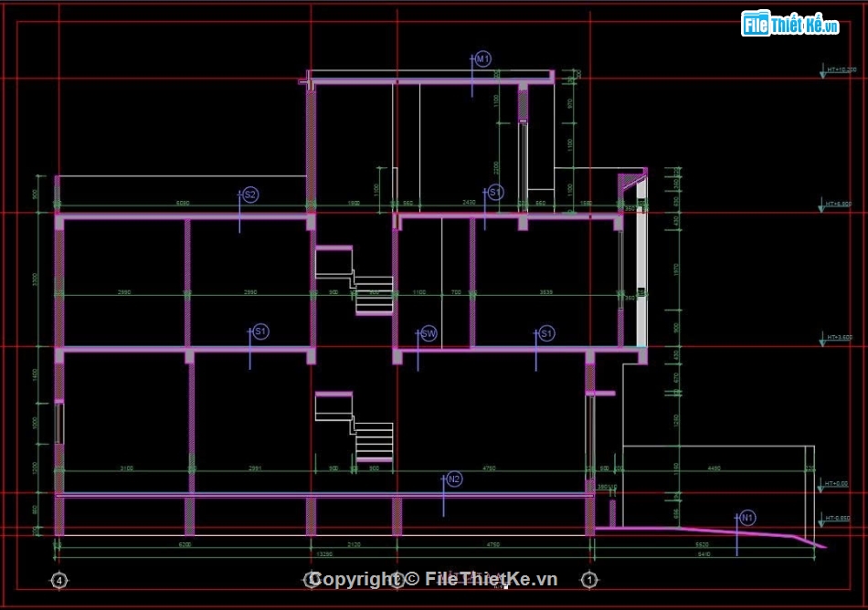Select grid axis bubble number 1
The image size is (868, 610).
[589, 579]
